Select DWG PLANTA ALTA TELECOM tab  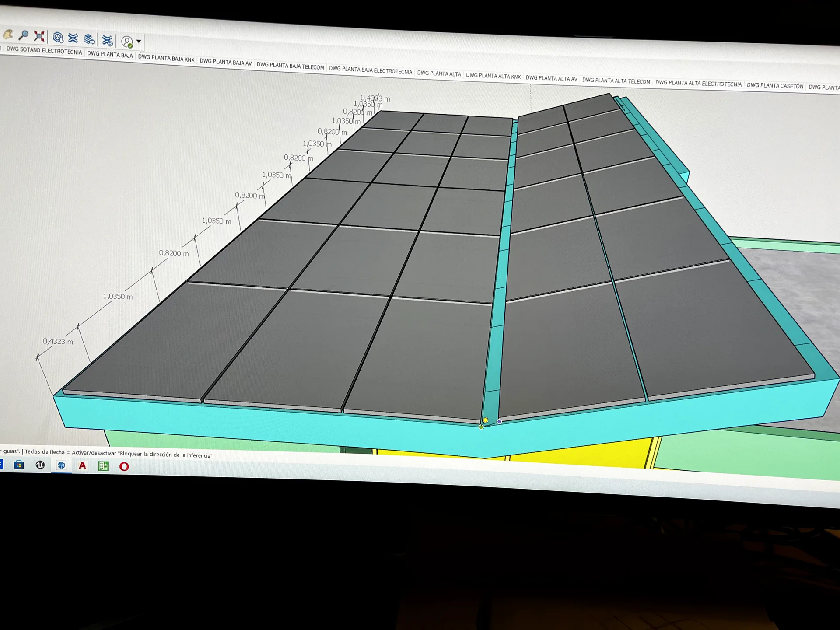pos(616,81)
